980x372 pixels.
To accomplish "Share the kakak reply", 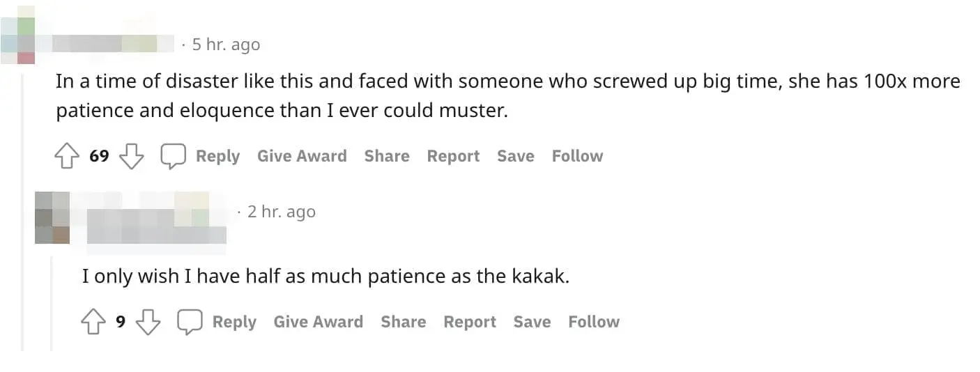I will (x=404, y=322).
